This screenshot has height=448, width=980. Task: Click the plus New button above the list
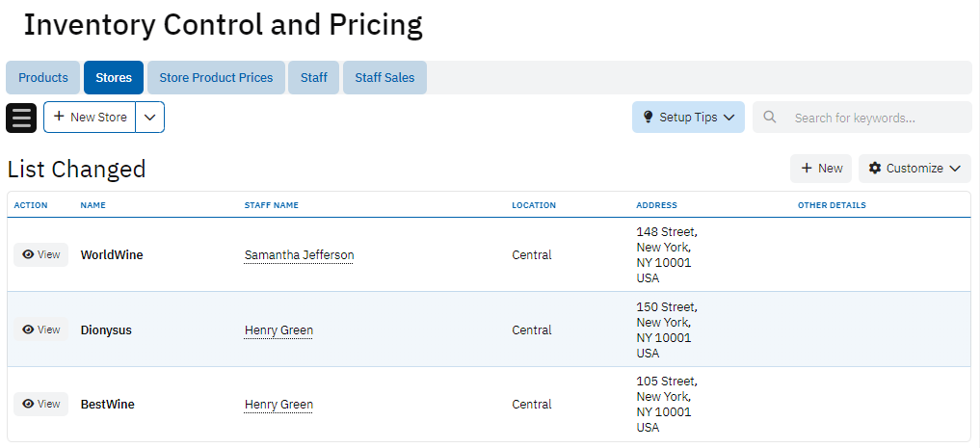point(821,169)
